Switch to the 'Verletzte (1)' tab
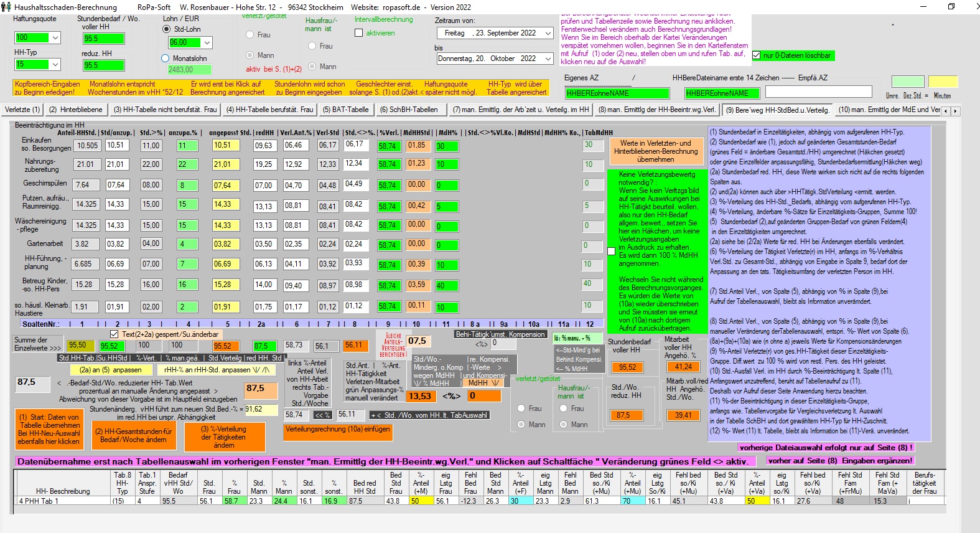The image size is (980, 533). 22,110
